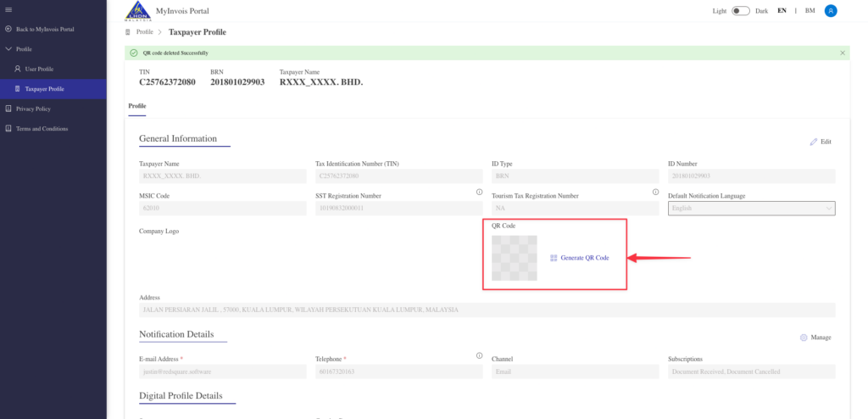Click the MSIC Code field
868x419 pixels.
point(223,209)
